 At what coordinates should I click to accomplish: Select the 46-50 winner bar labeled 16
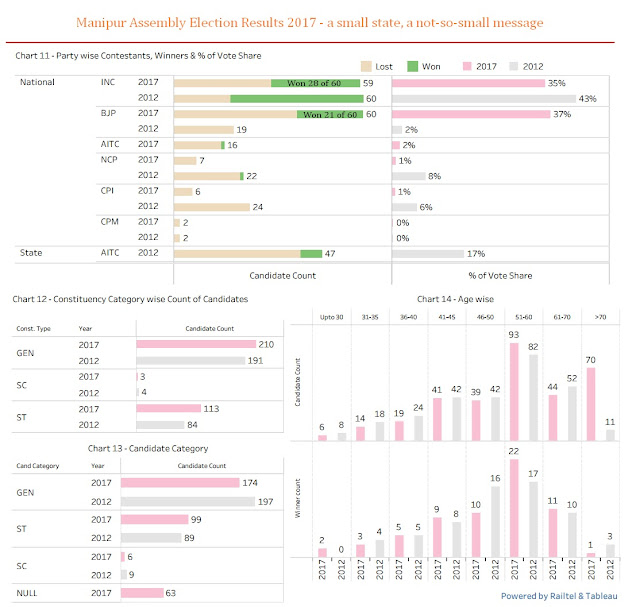[x=495, y=522]
